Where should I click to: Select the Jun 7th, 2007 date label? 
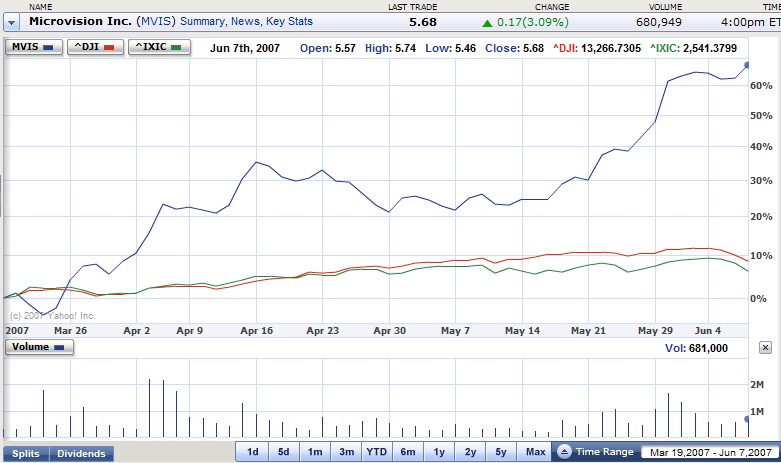[245, 48]
